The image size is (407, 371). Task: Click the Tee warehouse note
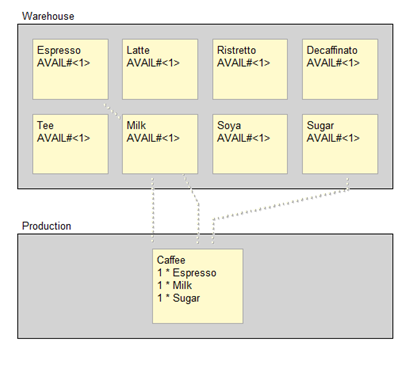tap(70, 144)
